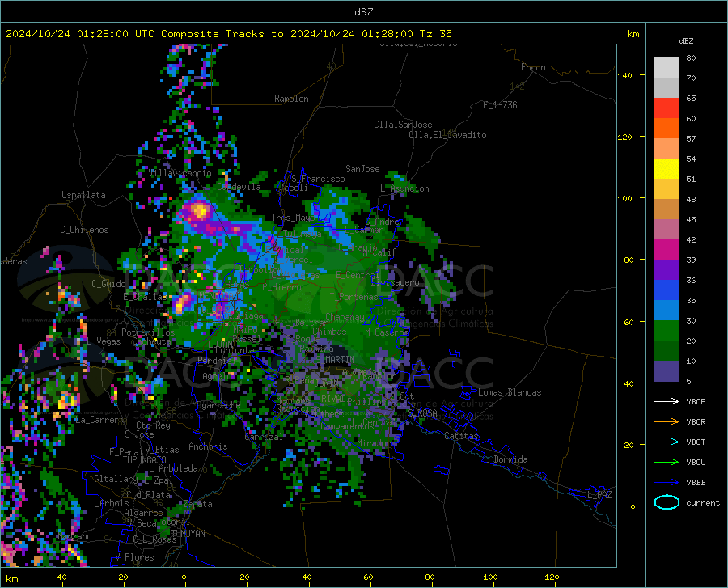Select the lightest gray swatch at scale top
Viewport: 728px width, 588px height.
(x=667, y=68)
